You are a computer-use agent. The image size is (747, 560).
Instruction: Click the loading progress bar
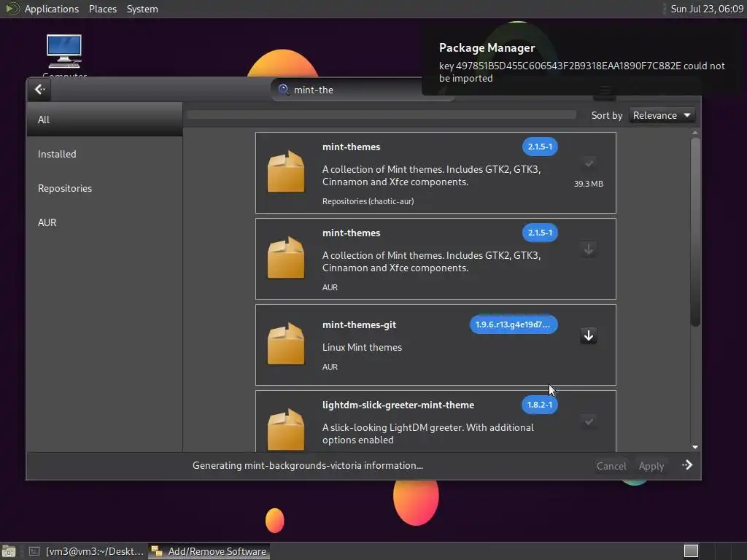(382, 114)
